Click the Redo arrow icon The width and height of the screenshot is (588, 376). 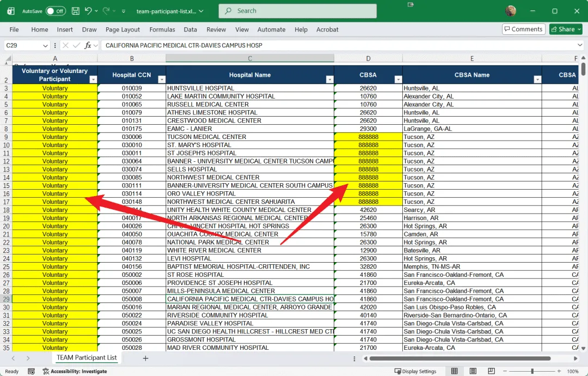pos(106,11)
